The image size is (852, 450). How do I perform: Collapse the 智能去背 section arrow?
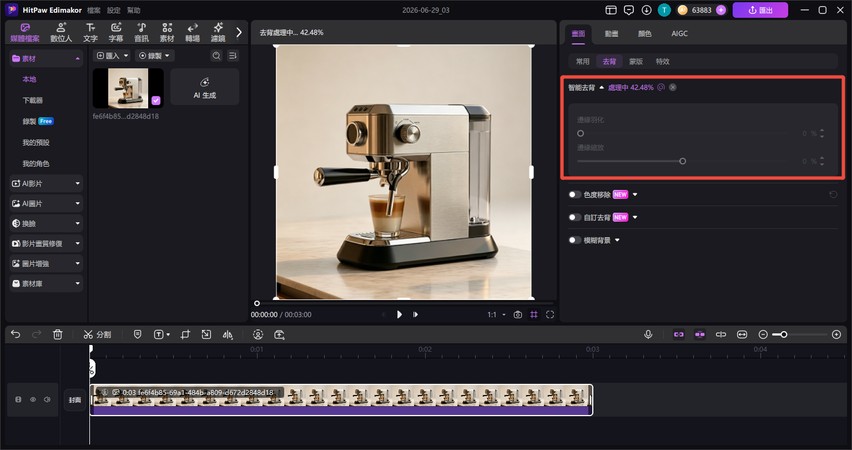coord(602,88)
